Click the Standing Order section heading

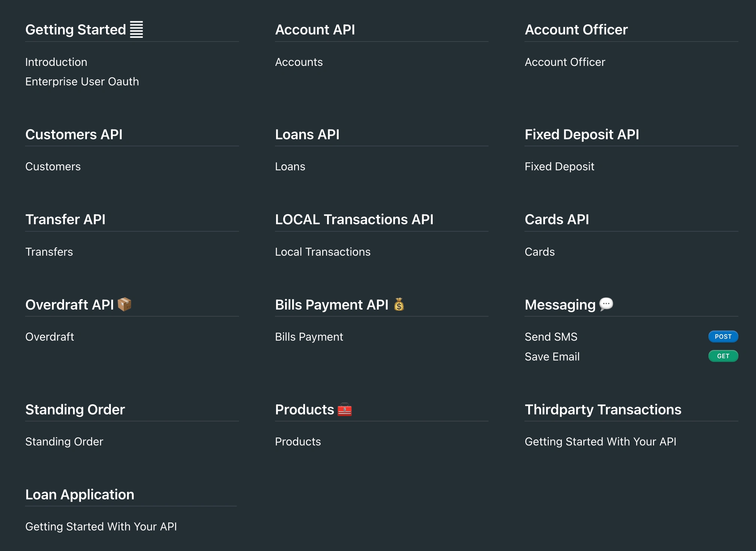point(75,410)
